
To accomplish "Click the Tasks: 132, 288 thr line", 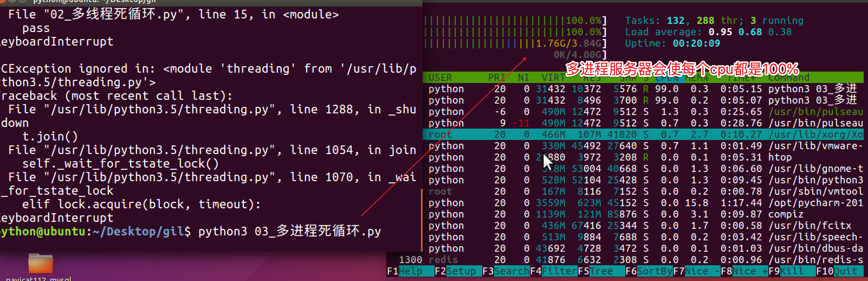I will click(714, 21).
